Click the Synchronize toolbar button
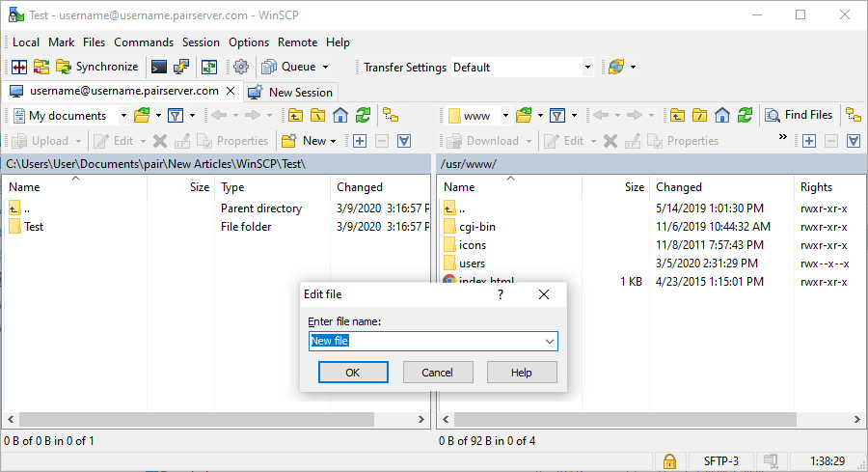The height and width of the screenshot is (472, 868). point(96,67)
